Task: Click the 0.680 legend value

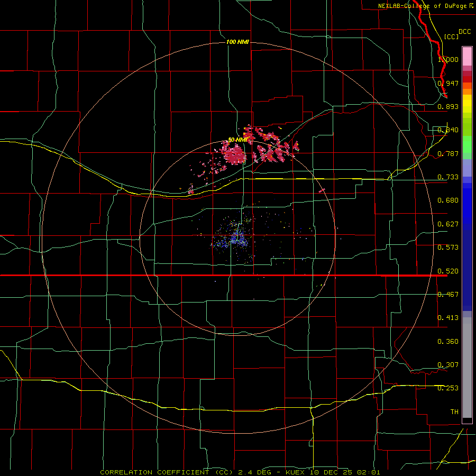Action: pyautogui.click(x=448, y=200)
